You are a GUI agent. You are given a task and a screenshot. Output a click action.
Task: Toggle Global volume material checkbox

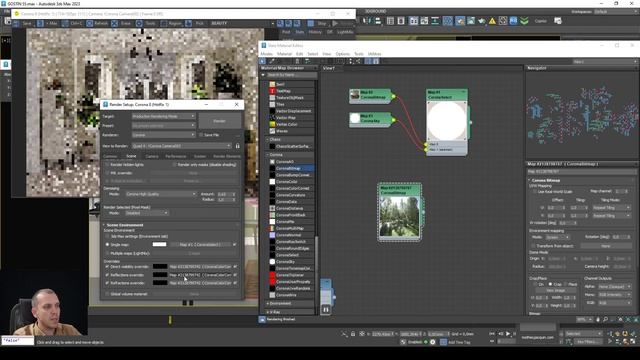[x=107, y=294]
